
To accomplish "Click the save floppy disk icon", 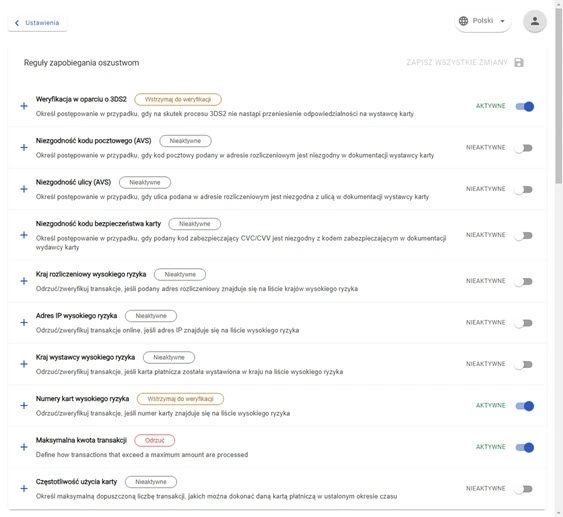I will point(519,62).
